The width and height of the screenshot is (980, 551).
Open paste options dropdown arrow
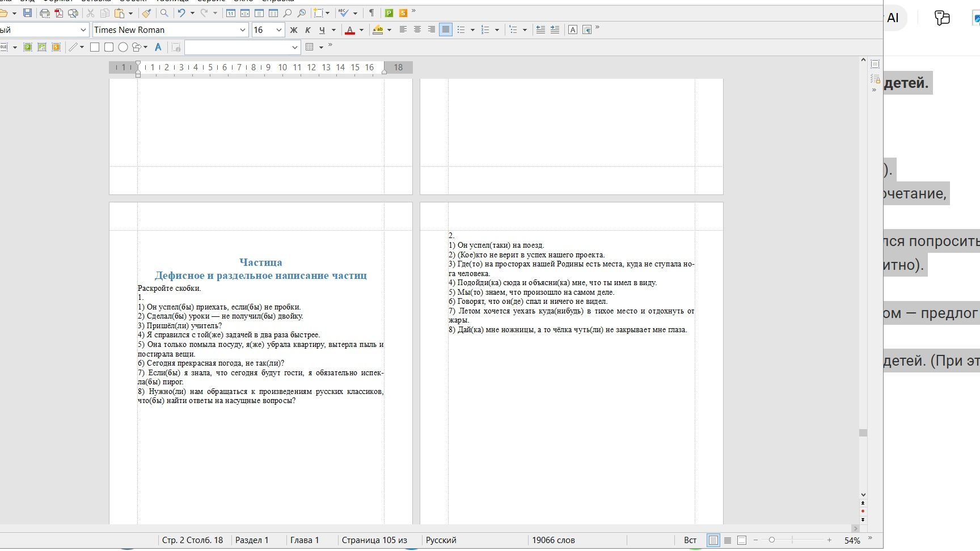(x=130, y=12)
